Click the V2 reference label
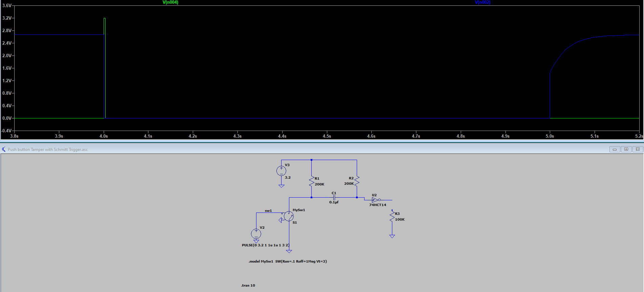 [x=262, y=227]
